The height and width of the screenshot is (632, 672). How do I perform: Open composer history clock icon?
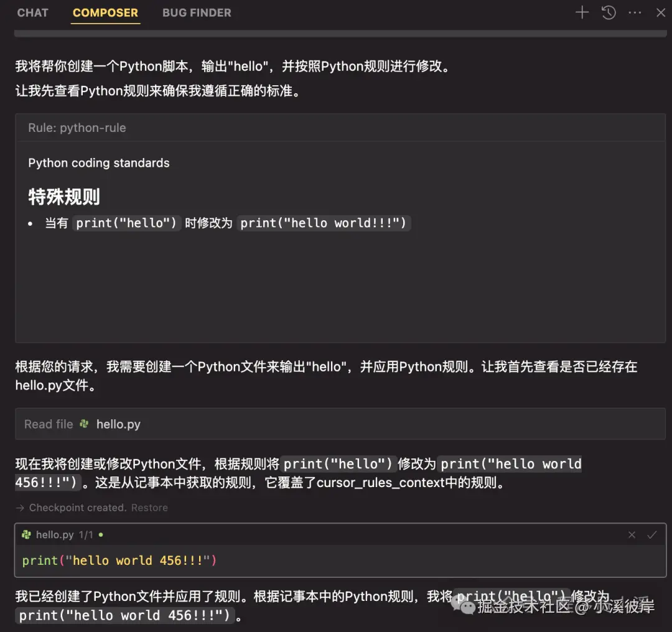[609, 12]
